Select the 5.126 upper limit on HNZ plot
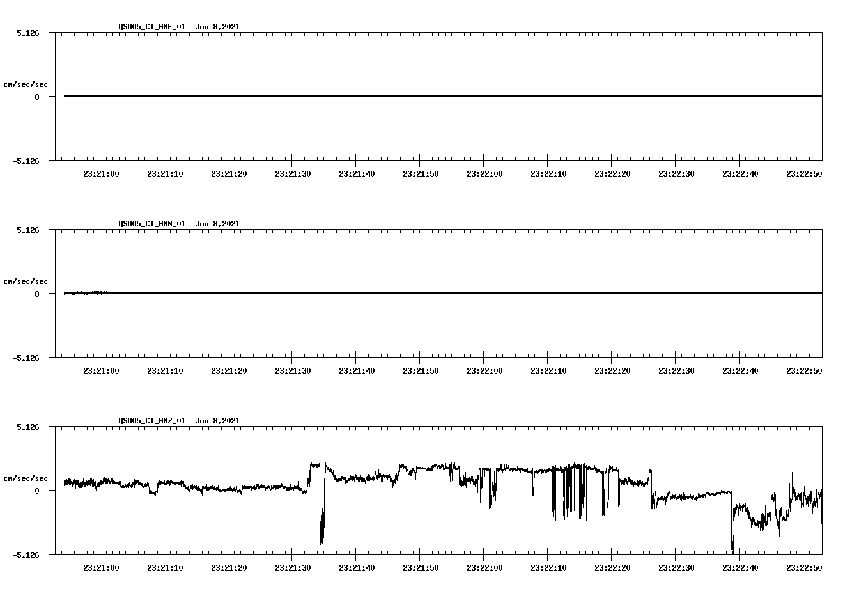The image size is (868, 591). point(28,427)
